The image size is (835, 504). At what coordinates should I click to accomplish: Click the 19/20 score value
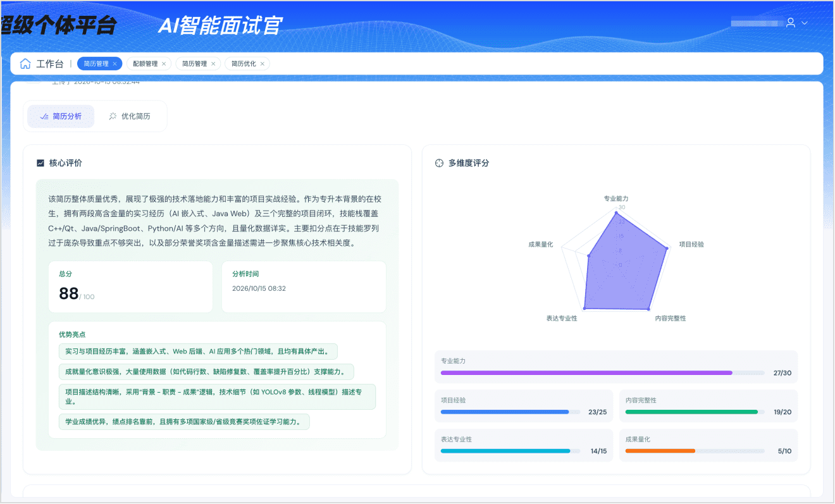[782, 412]
